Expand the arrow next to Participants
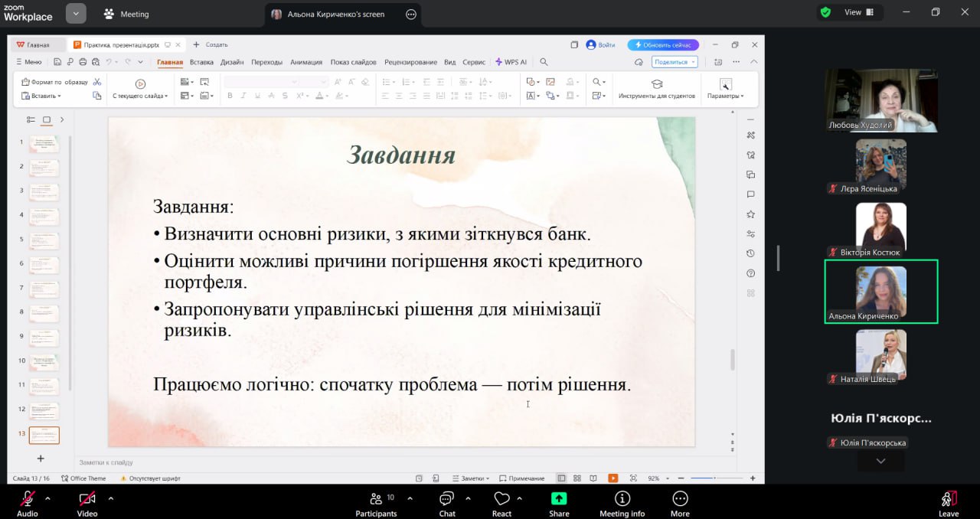The width and height of the screenshot is (980, 519). pyautogui.click(x=410, y=498)
